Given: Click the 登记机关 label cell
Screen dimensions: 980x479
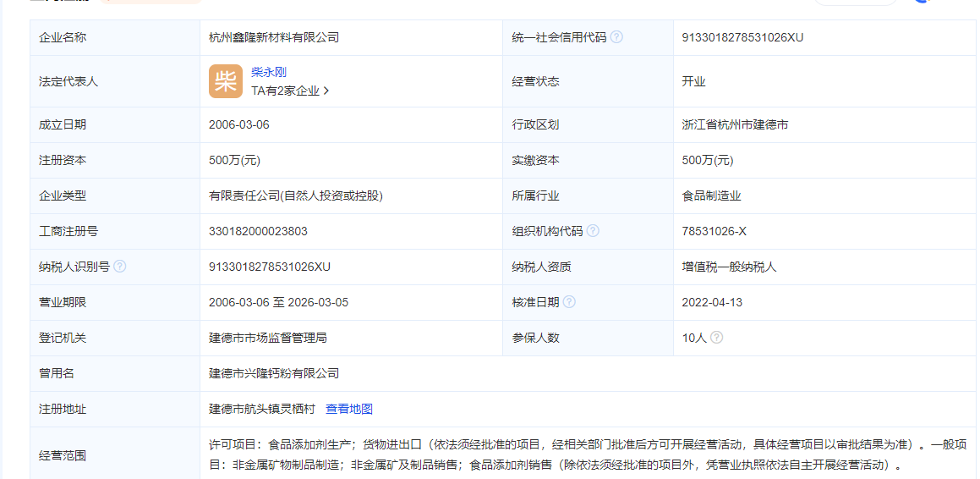Looking at the screenshot, I should [x=115, y=339].
